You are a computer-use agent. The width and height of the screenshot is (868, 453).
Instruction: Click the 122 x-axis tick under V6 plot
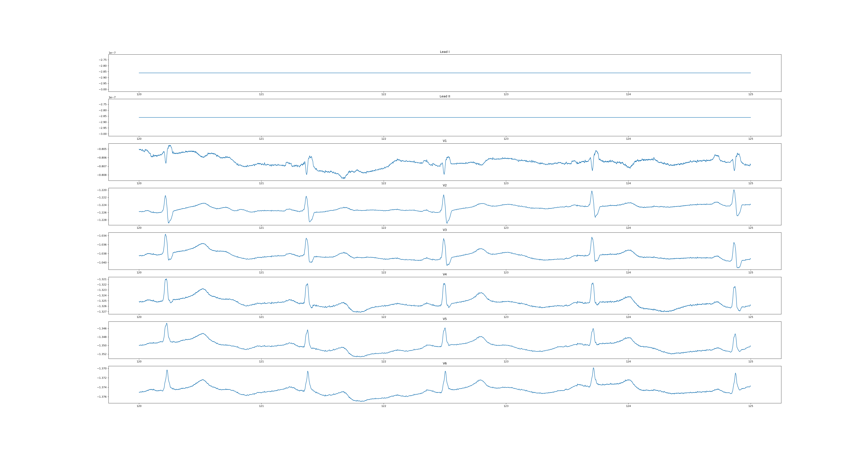coord(384,406)
